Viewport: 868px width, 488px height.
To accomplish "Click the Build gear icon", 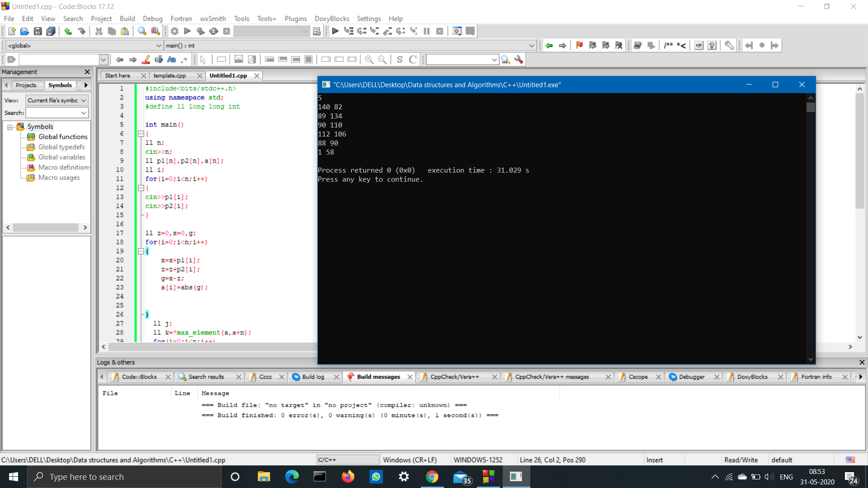I will pos(175,31).
